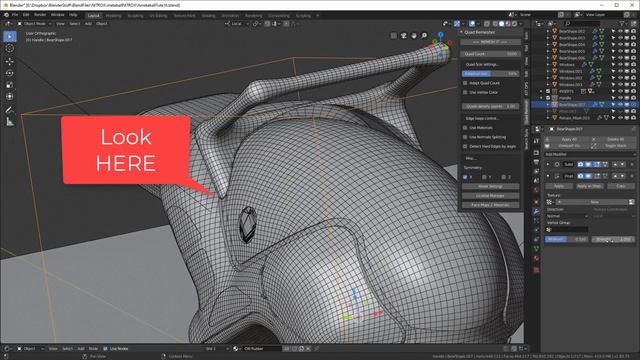The height and width of the screenshot is (360, 640).
Task: Select the Cursor tool in the toolbar
Action: [10, 49]
